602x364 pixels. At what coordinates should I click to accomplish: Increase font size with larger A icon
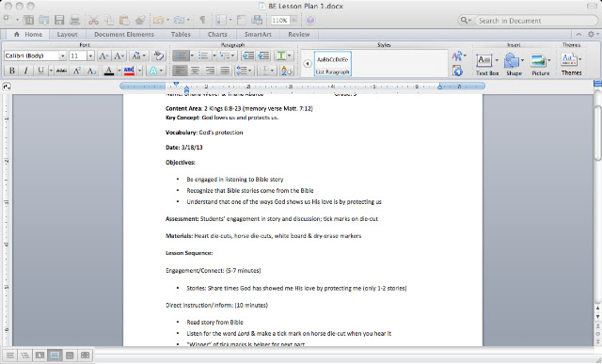click(x=103, y=55)
